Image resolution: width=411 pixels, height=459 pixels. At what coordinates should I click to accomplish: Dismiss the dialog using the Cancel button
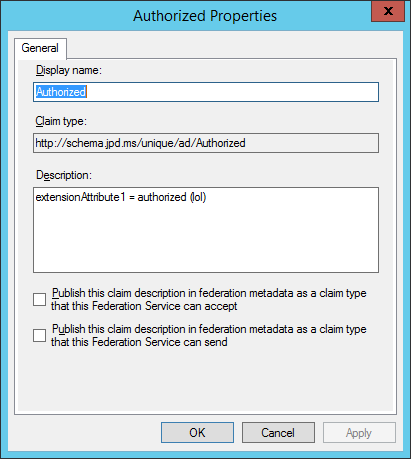pyautogui.click(x=278, y=433)
